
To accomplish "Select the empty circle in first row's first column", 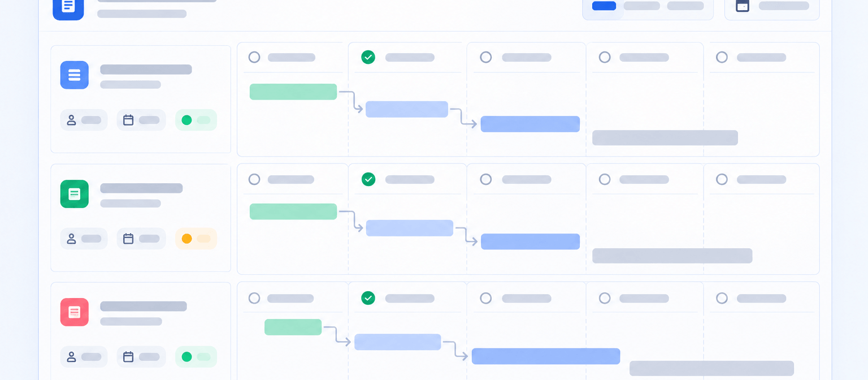I will [254, 57].
